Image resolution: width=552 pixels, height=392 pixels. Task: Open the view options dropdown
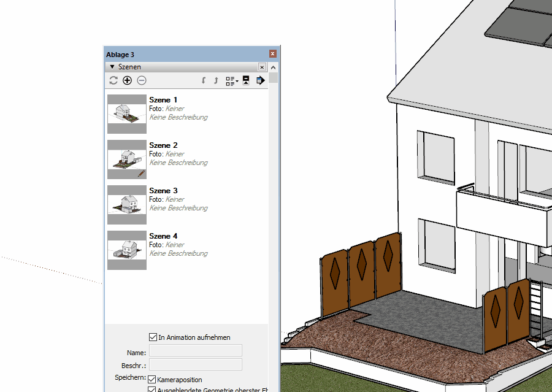coord(232,80)
